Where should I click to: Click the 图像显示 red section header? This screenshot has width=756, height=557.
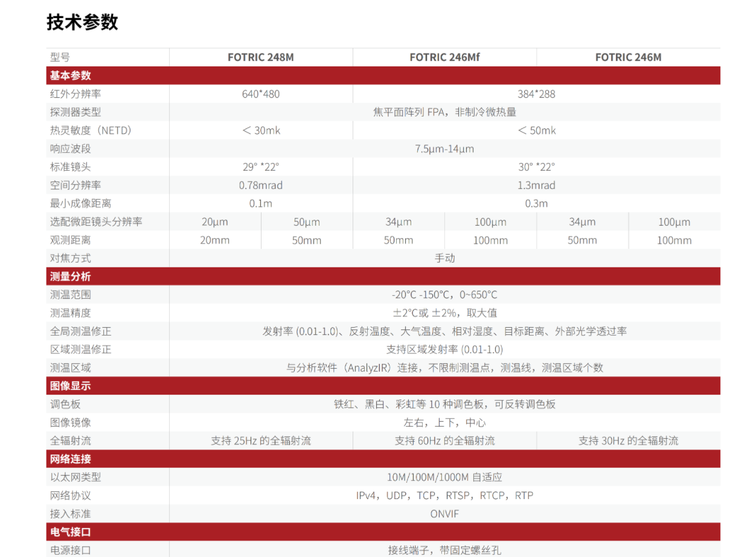click(x=383, y=386)
